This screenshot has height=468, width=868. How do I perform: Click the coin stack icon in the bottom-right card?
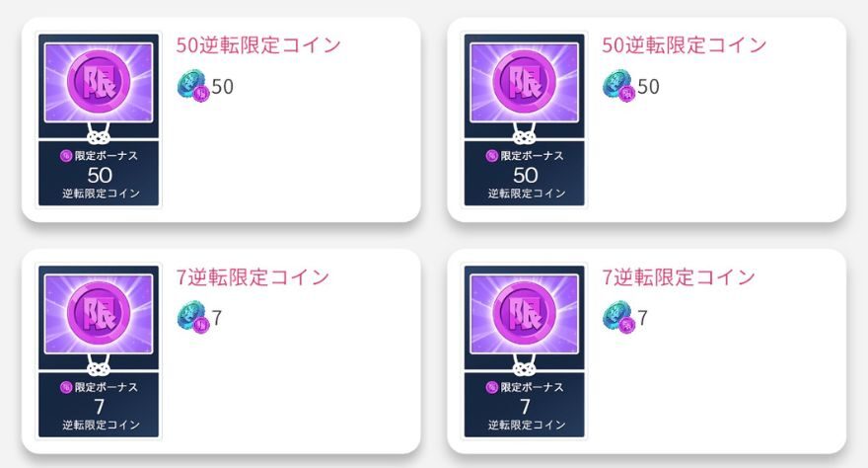point(619,318)
